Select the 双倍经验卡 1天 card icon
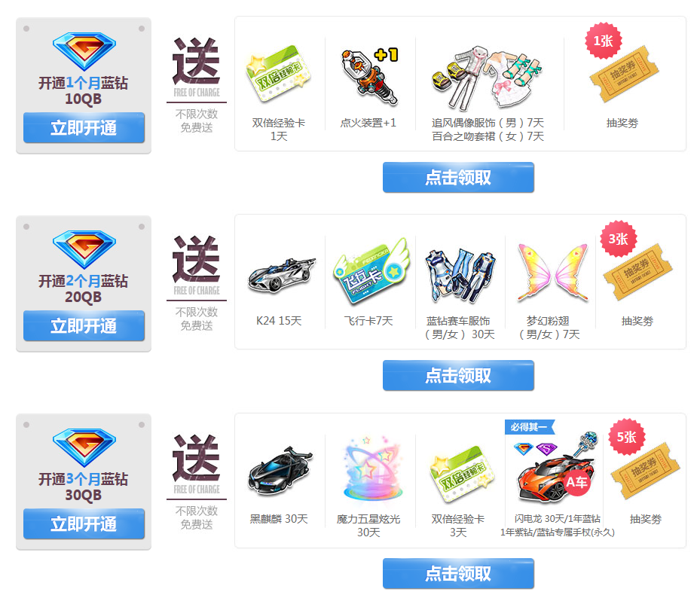The height and width of the screenshot is (595, 700). [279, 73]
